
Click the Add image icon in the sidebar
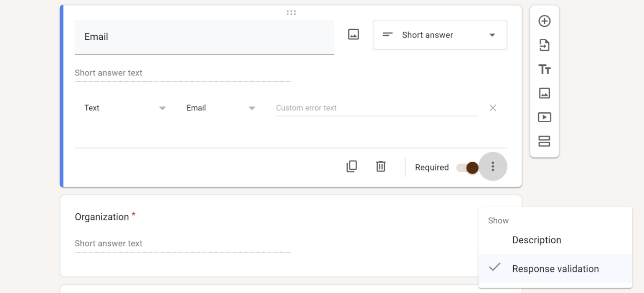[x=545, y=93]
